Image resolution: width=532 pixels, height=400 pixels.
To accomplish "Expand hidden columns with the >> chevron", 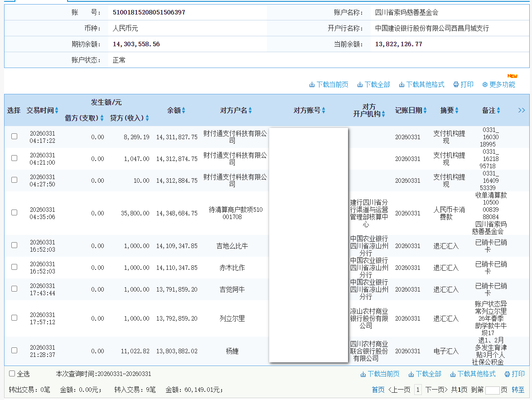I will tap(521, 110).
